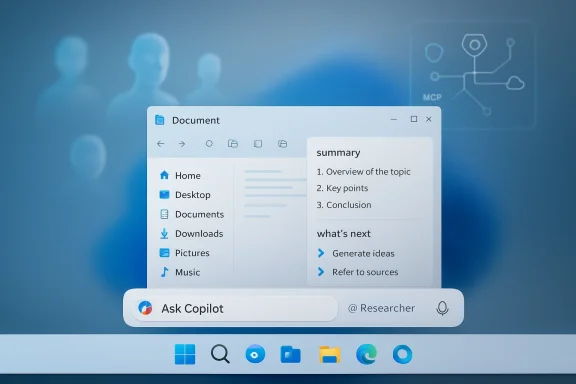The height and width of the screenshot is (384, 576).
Task: Open the Windows Start menu
Action: (185, 354)
